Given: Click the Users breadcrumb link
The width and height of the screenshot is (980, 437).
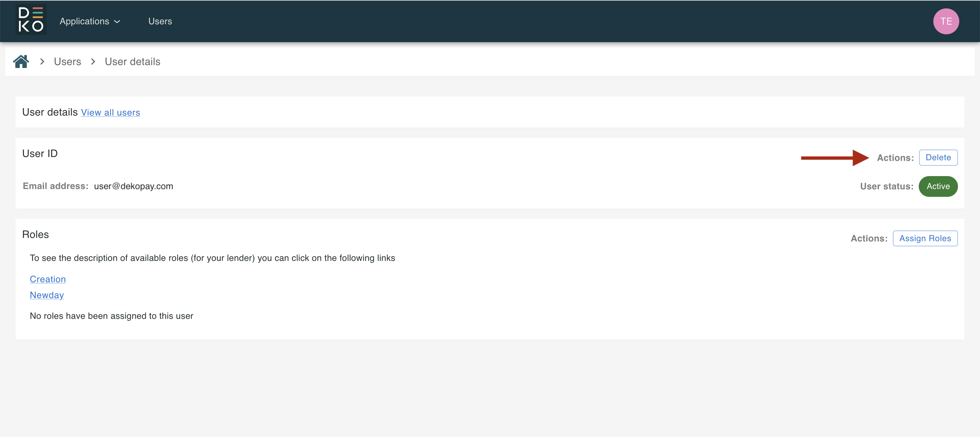Looking at the screenshot, I should (67, 62).
